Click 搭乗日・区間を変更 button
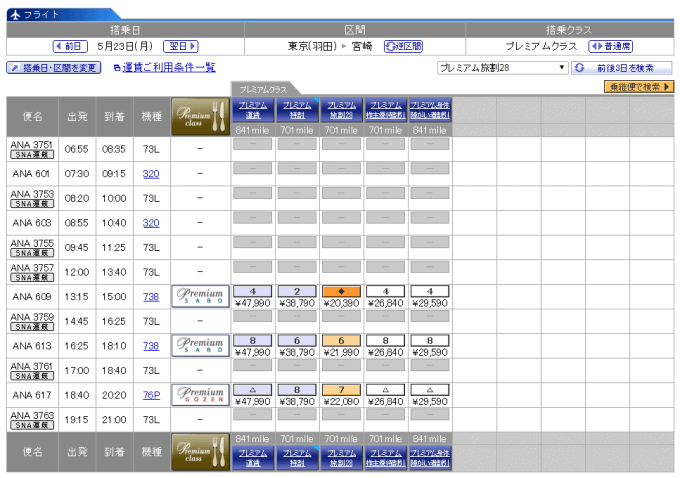The width and height of the screenshot is (680, 478). tap(54, 68)
